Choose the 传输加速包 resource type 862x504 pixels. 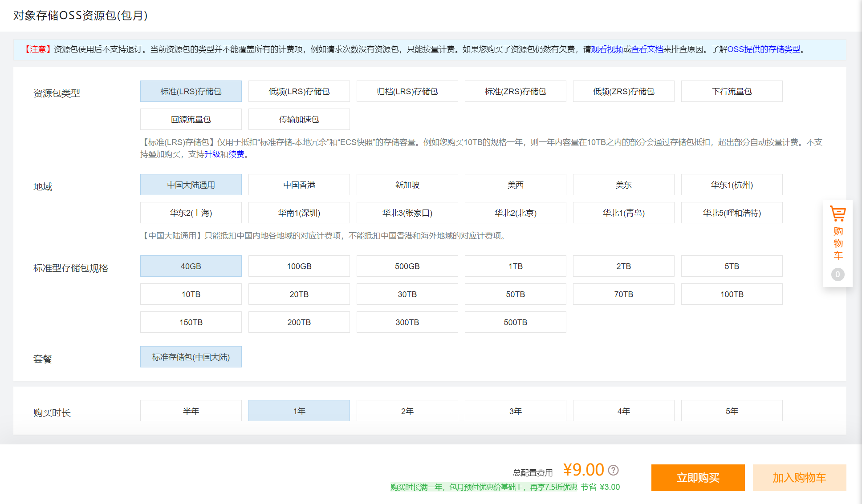tap(299, 120)
